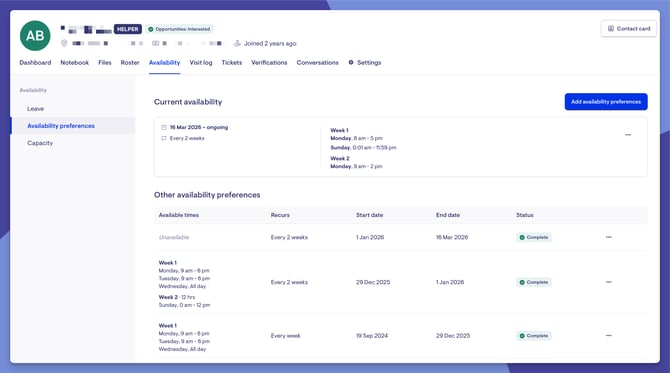Open more options for 29 Dec 2025 row

tap(608, 282)
